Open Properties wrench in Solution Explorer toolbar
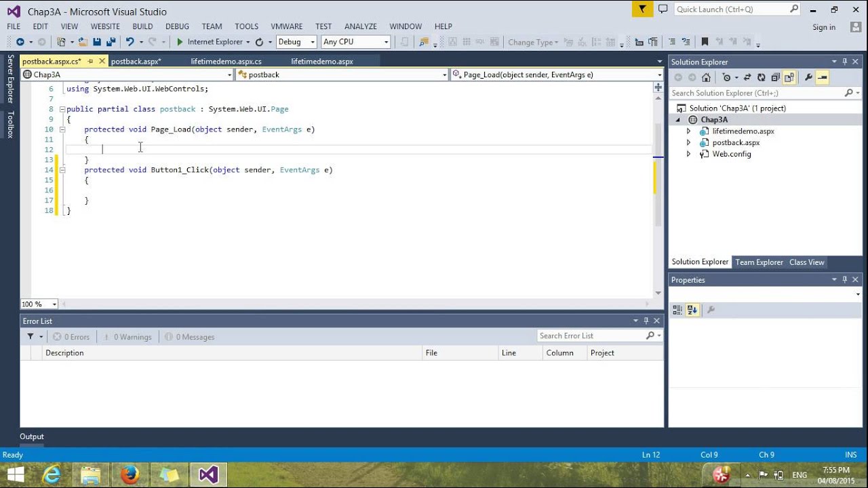868x488 pixels. [x=808, y=77]
